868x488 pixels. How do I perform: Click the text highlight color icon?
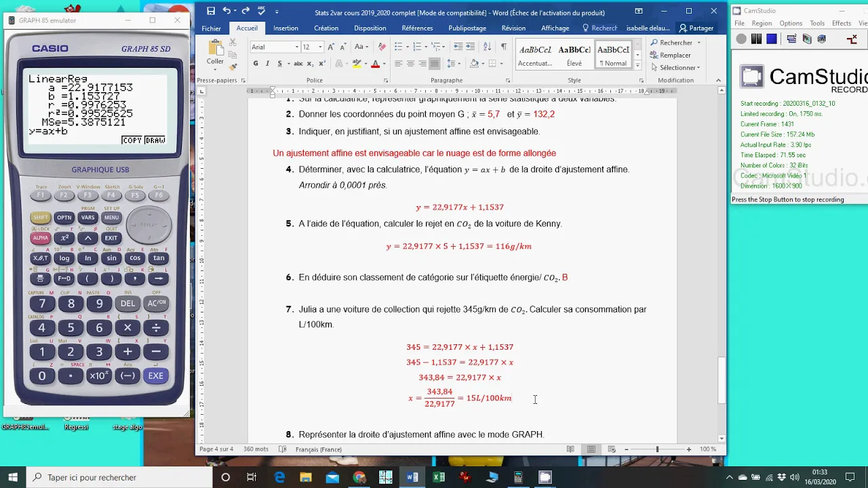(x=355, y=64)
